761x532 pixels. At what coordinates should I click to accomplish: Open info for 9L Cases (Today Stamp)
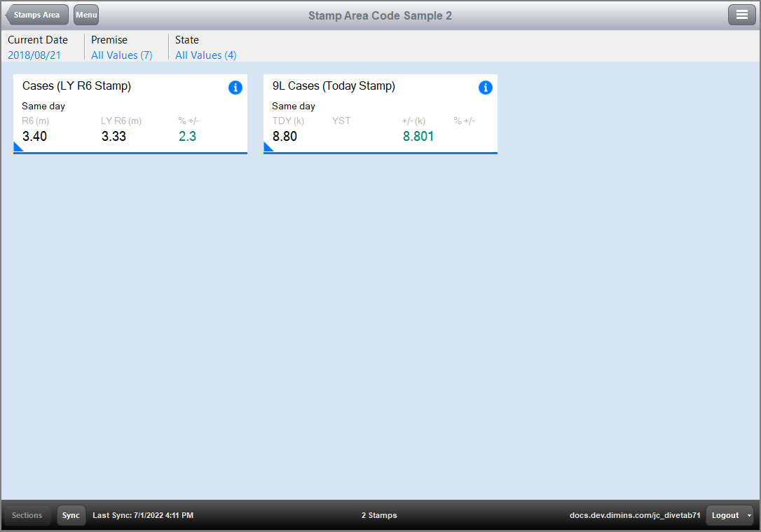[485, 88]
